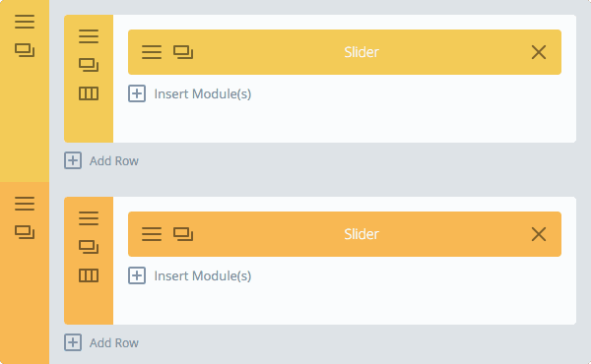Viewport: 591px width, 364px height.
Task: Change column structure of the yellow row
Action: pos(89,93)
